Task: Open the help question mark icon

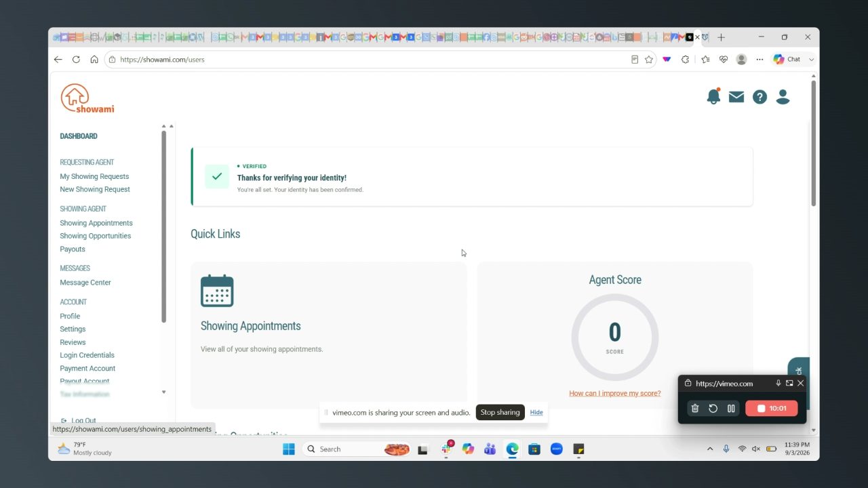Action: click(759, 97)
